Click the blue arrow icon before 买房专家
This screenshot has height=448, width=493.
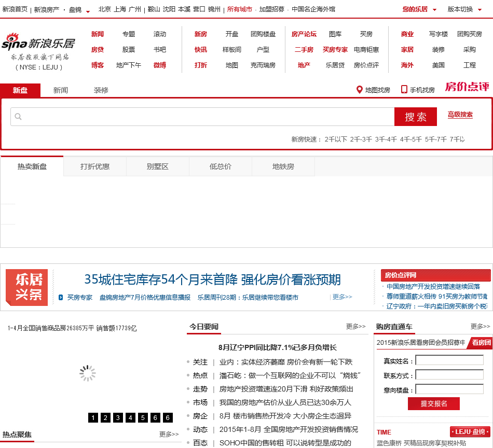(61, 297)
